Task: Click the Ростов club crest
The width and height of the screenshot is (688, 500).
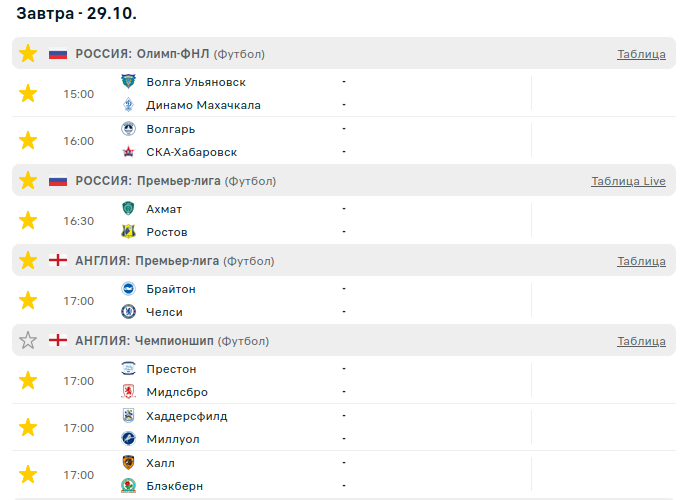Action: [128, 232]
